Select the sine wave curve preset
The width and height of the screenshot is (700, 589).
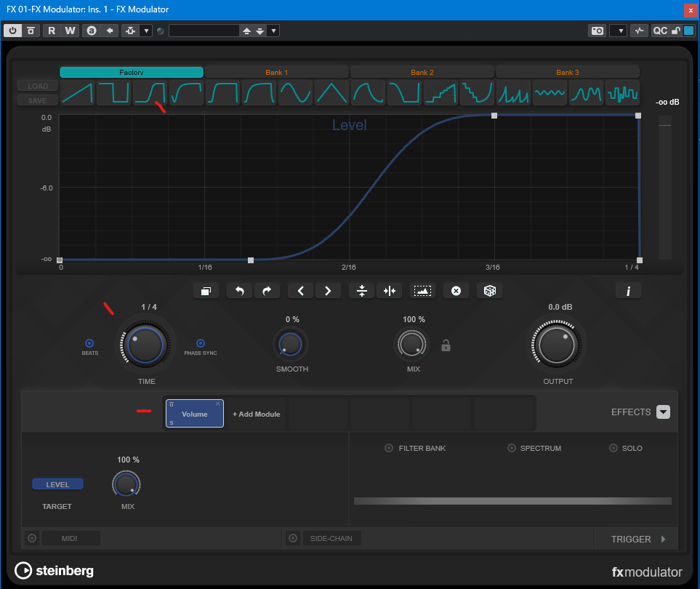(295, 93)
